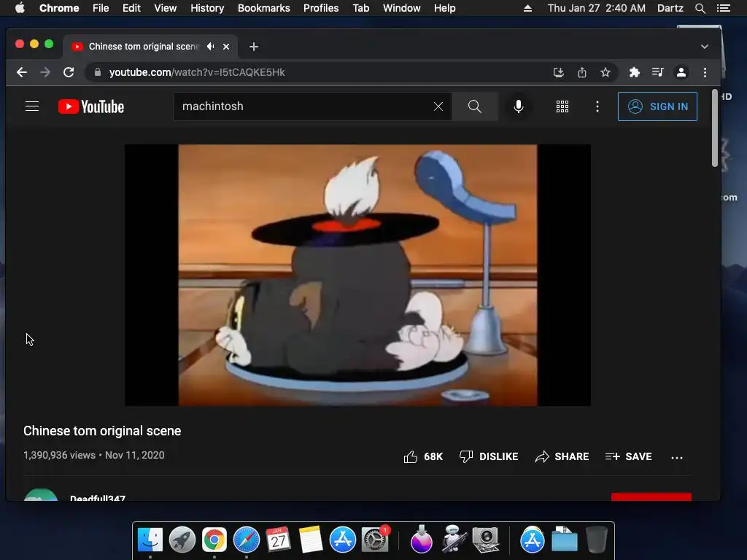The height and width of the screenshot is (560, 747).
Task: Mute the tab via the speaker icon
Action: (x=211, y=46)
